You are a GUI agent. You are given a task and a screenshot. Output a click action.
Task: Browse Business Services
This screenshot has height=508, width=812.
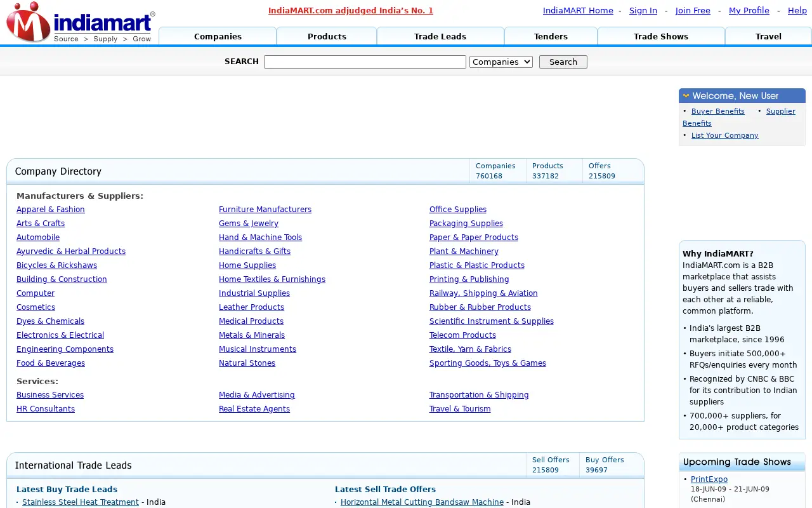click(50, 395)
